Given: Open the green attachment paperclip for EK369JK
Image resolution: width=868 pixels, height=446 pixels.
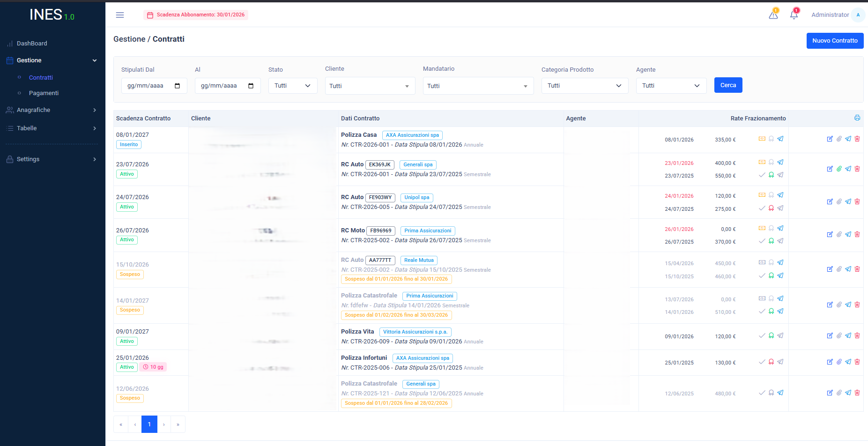Looking at the screenshot, I should [x=839, y=169].
